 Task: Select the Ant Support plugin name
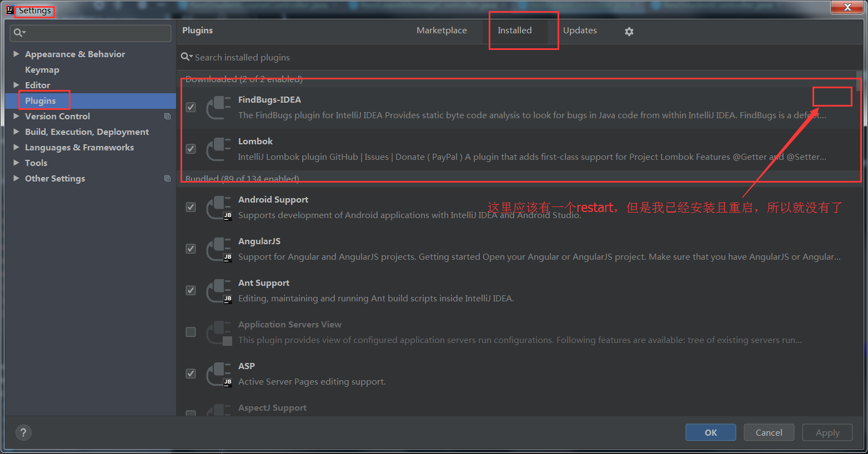pos(264,283)
